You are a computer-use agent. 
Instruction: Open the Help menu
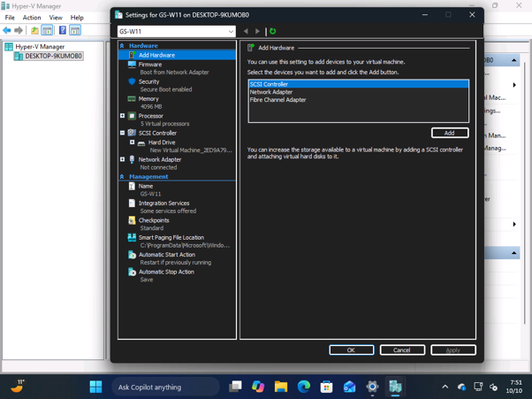coord(77,18)
